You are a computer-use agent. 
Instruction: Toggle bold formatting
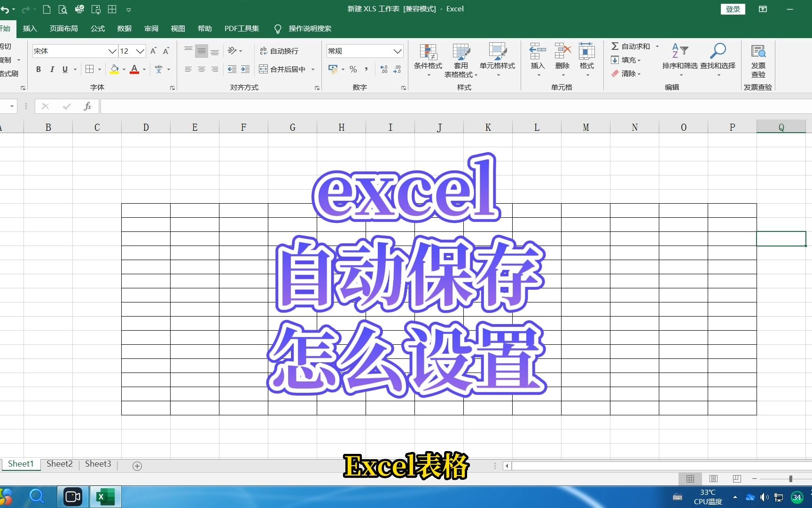pyautogui.click(x=38, y=69)
